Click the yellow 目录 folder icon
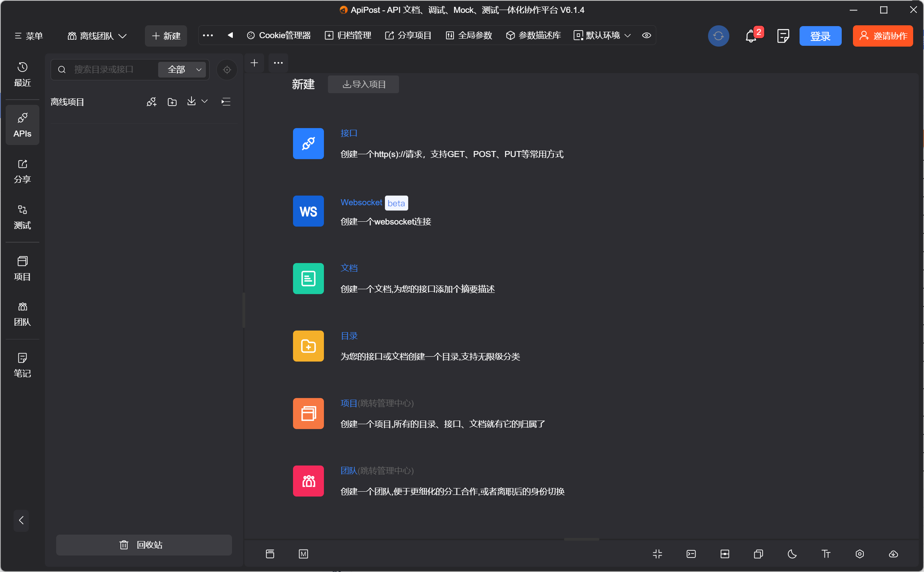The image size is (924, 572). (x=308, y=346)
